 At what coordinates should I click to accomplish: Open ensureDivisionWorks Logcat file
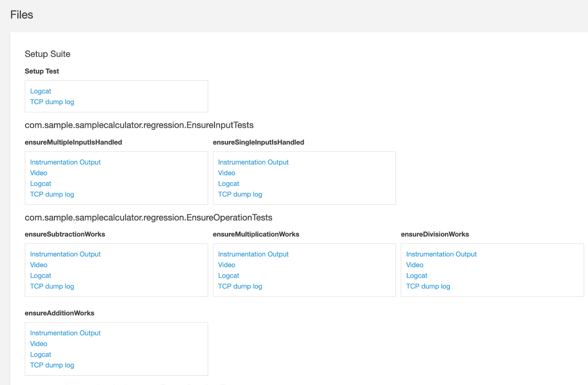pyautogui.click(x=416, y=275)
